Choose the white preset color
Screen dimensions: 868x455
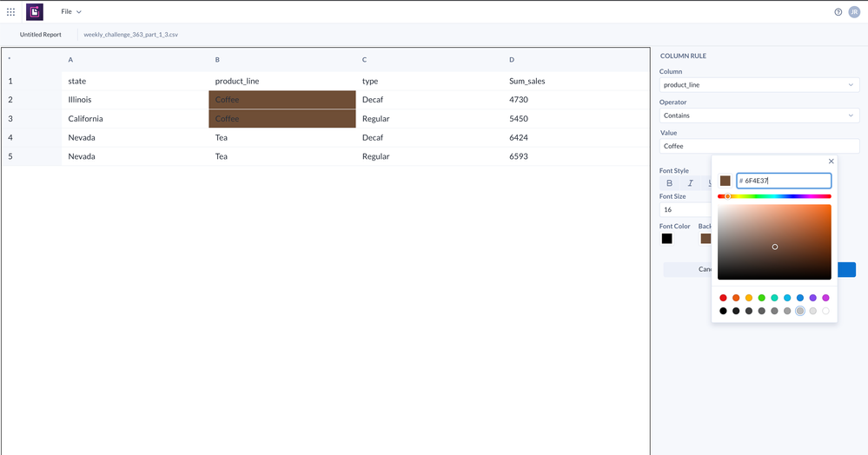coord(825,311)
